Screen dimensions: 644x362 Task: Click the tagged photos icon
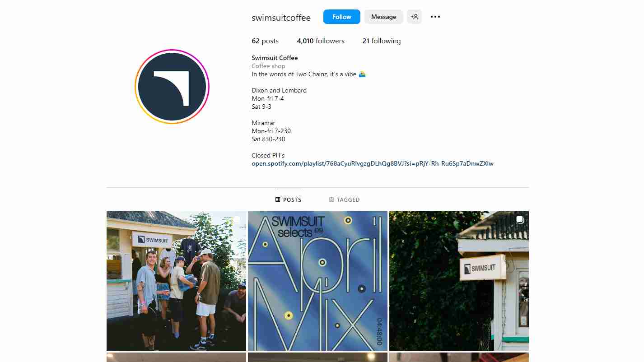(x=331, y=200)
